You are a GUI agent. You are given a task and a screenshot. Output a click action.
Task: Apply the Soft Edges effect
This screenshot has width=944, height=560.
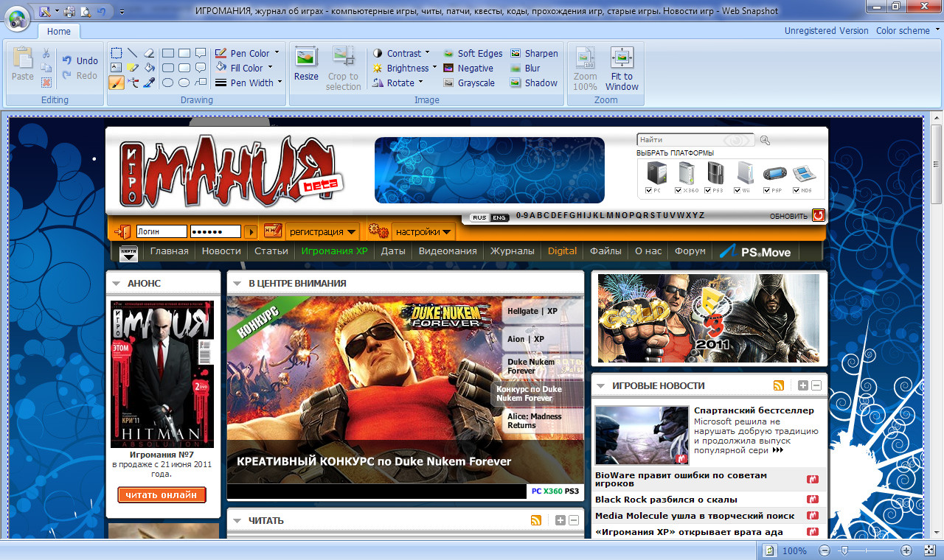(473, 53)
